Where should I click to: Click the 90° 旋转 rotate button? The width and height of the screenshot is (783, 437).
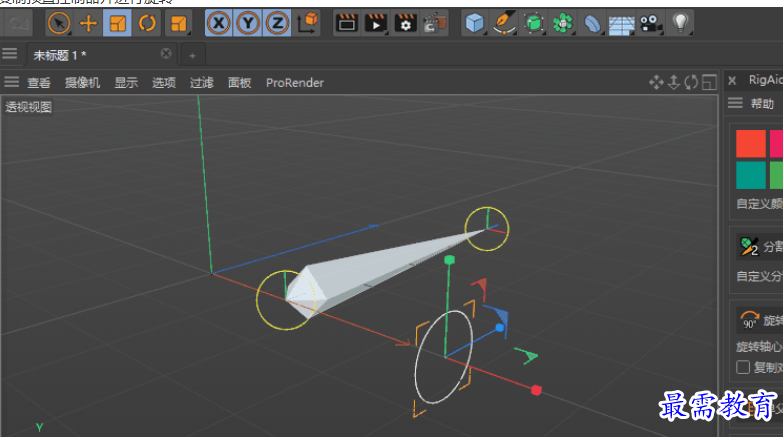click(x=760, y=321)
